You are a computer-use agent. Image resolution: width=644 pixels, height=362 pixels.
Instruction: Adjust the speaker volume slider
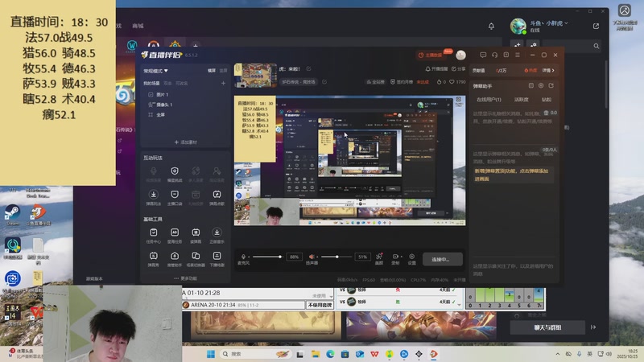(336, 257)
